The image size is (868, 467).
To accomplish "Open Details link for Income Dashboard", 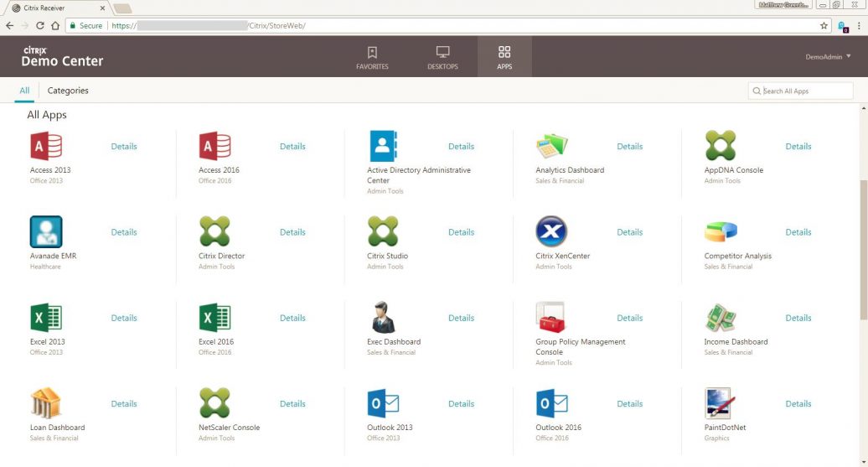I will pos(798,319).
